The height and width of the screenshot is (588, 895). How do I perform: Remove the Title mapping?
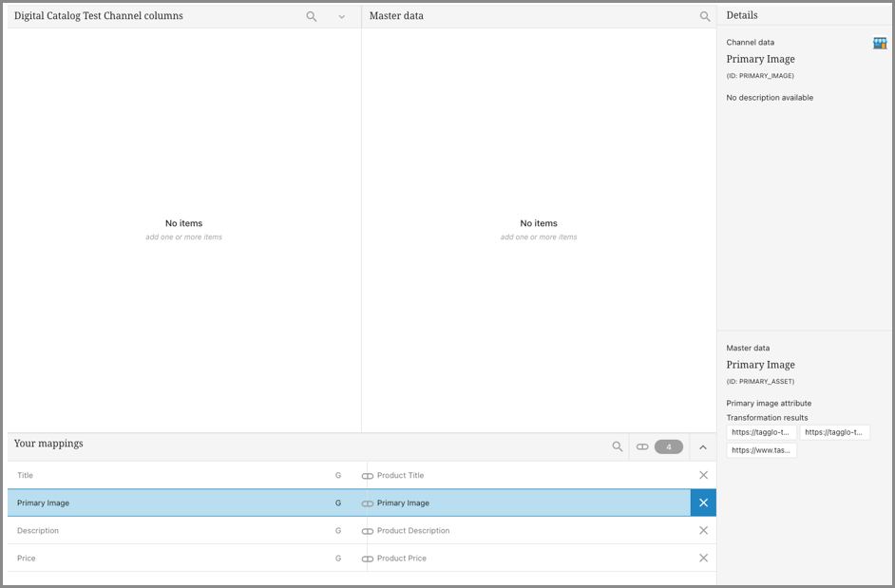click(703, 475)
